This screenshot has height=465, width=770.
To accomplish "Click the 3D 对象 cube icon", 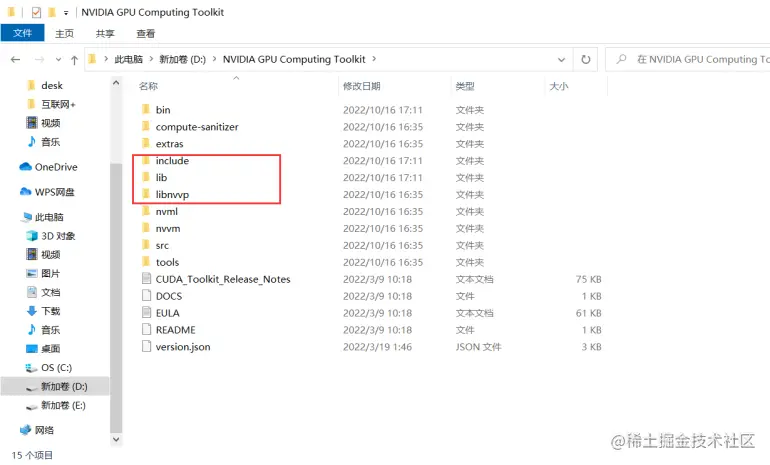I will pos(32,236).
